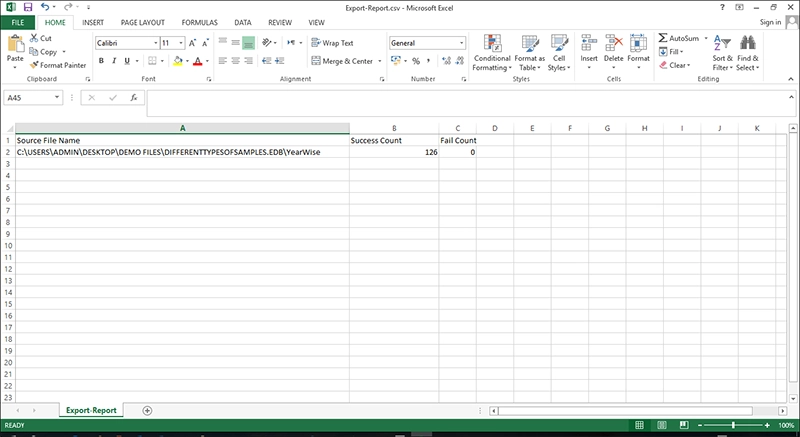Open the font size dropdown
The height and width of the screenshot is (437, 800).
[x=181, y=43]
